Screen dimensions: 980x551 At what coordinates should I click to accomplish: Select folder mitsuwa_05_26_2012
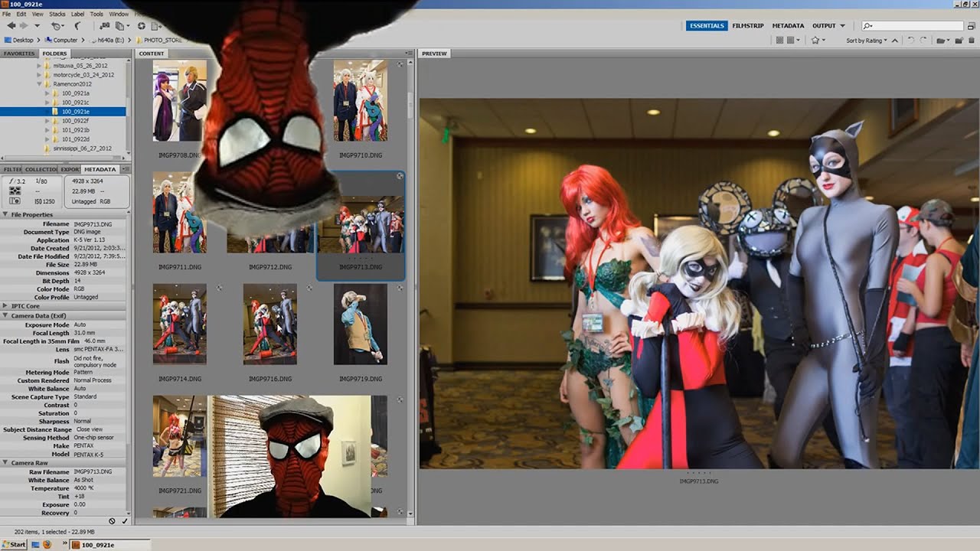pos(80,66)
